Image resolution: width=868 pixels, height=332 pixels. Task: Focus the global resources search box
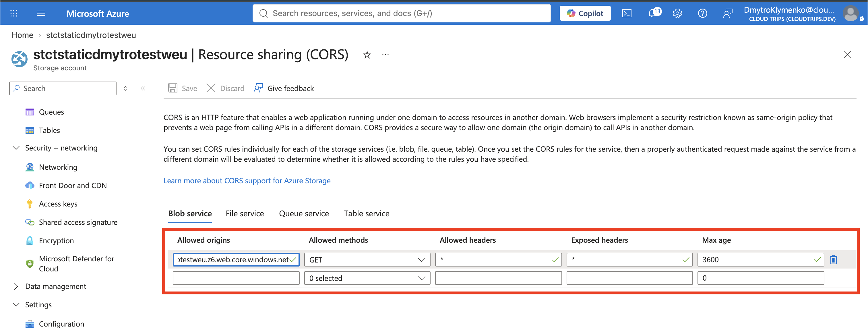pos(402,13)
